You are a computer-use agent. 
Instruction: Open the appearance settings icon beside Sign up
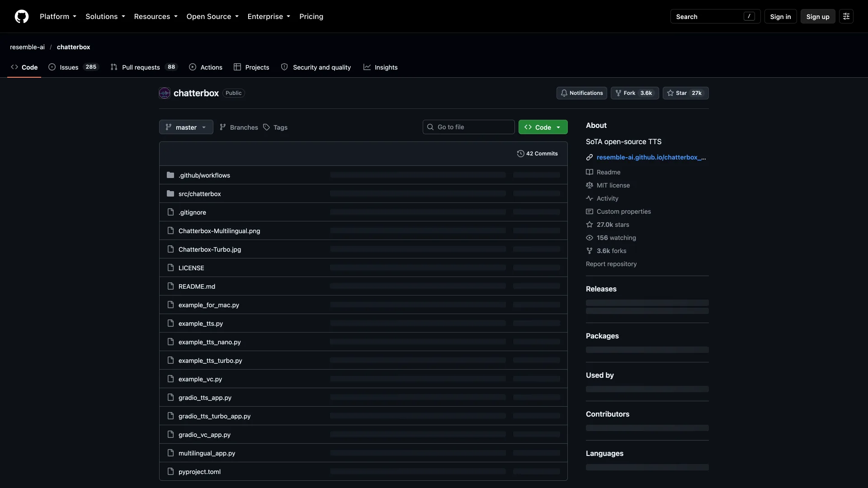(x=846, y=17)
